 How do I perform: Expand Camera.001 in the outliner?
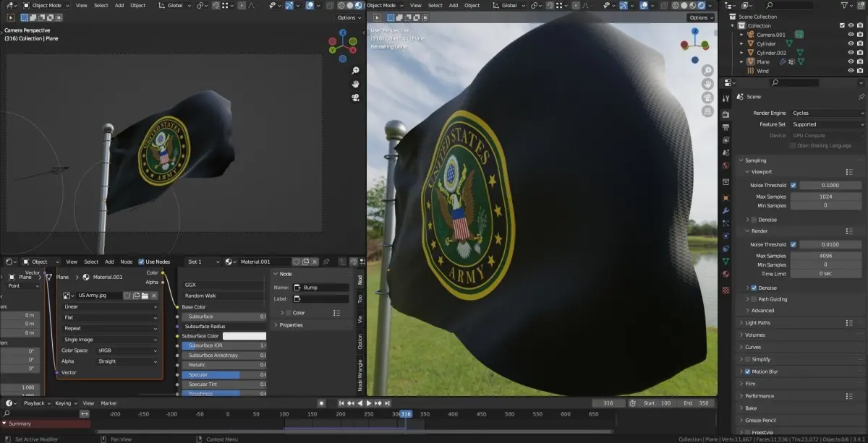point(741,35)
